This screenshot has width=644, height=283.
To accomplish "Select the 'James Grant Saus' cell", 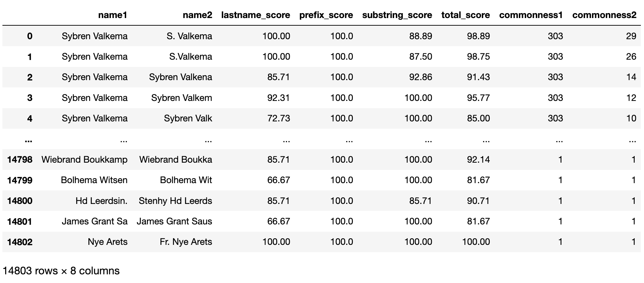I will tap(174, 221).
